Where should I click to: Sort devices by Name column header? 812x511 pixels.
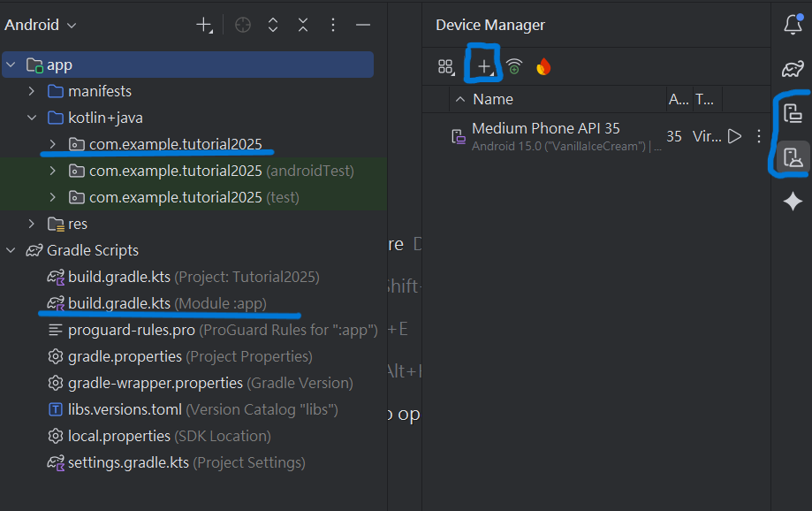(493, 99)
